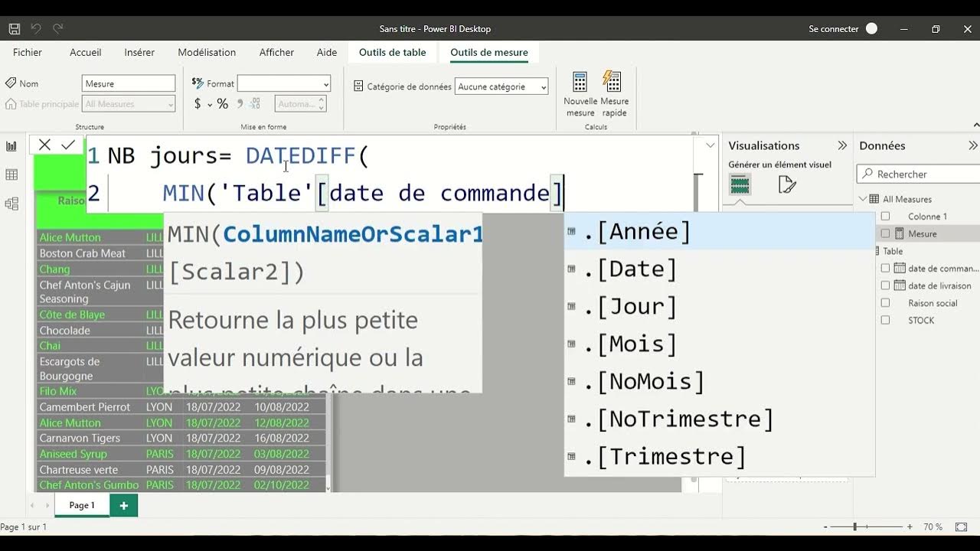Click the Nouvelle mesure icon
The image size is (980, 551).
[x=580, y=82]
